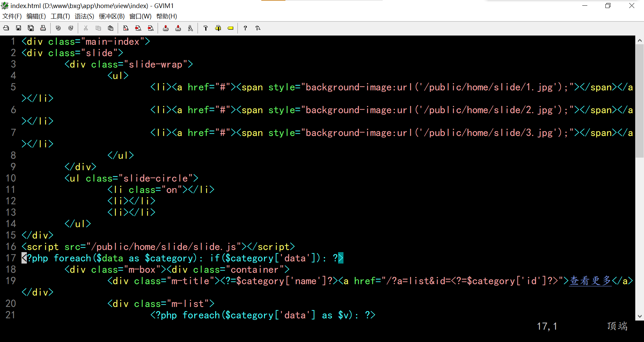Click the Paste toolbar icon
The height and width of the screenshot is (342, 644).
coord(111,28)
